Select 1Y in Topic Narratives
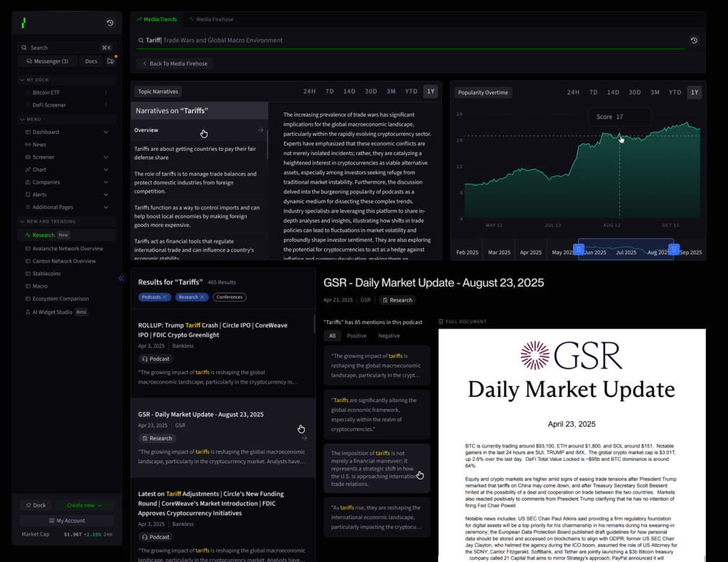The width and height of the screenshot is (728, 562). coord(431,92)
